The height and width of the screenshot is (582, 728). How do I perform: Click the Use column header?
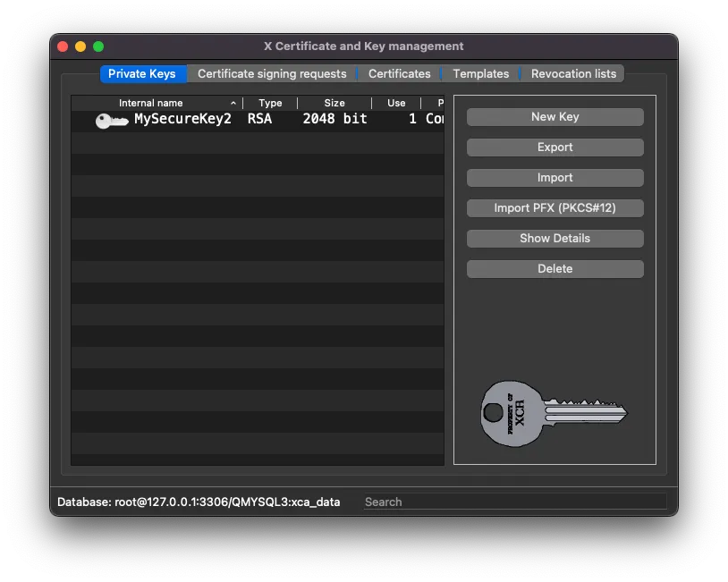[396, 103]
